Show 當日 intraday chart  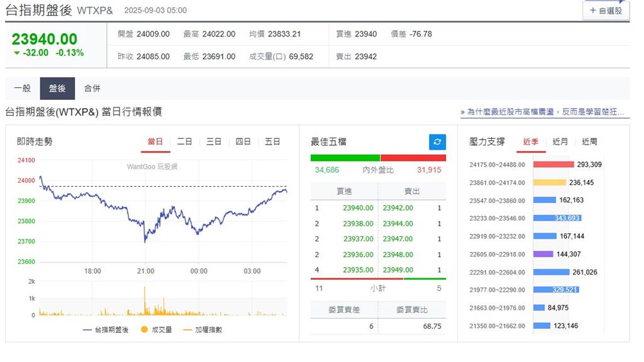tap(155, 141)
